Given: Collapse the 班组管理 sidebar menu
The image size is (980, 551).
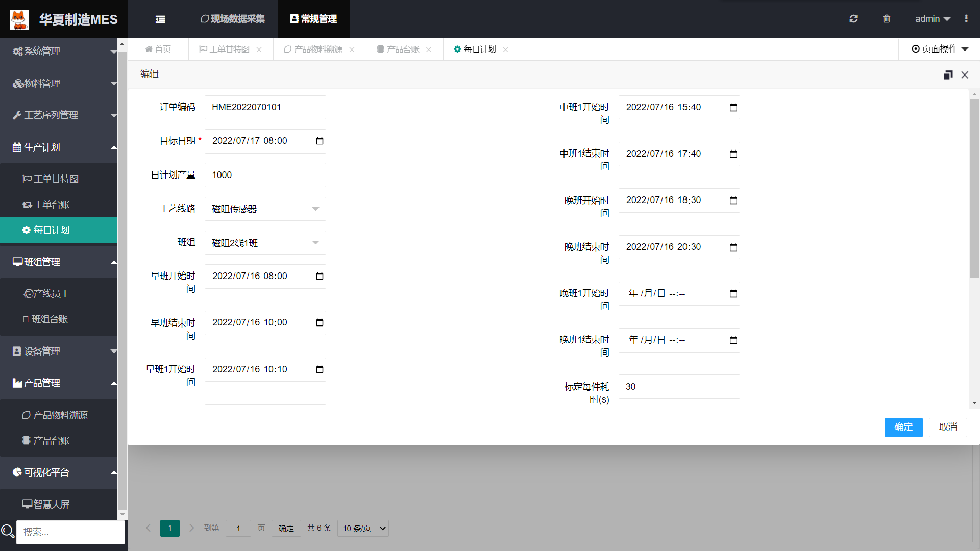Looking at the screenshot, I should pos(59,262).
